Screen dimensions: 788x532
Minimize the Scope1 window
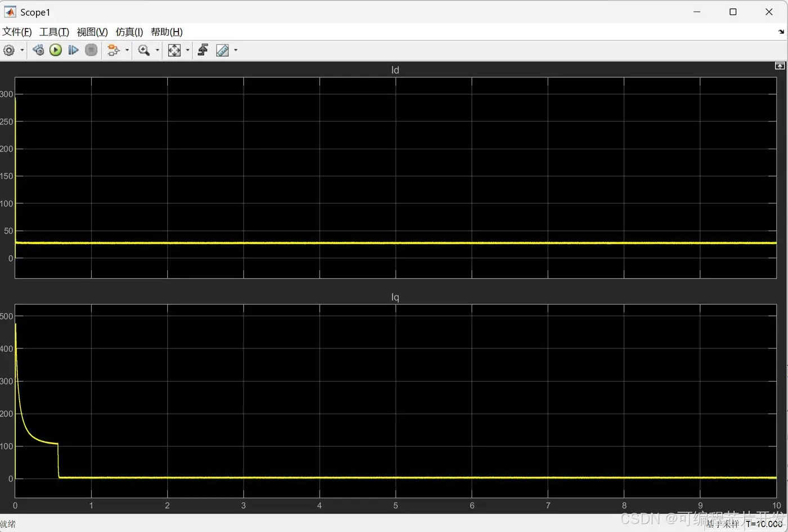tap(697, 12)
